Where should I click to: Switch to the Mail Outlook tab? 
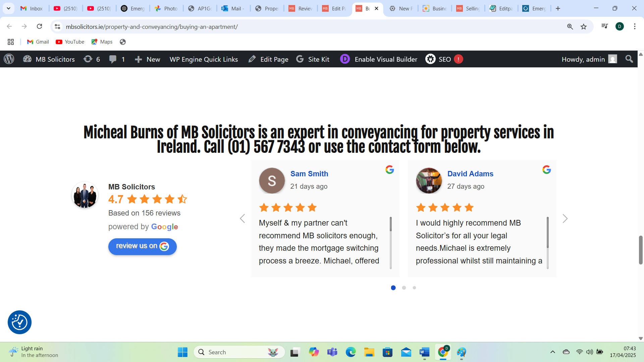pos(233,8)
